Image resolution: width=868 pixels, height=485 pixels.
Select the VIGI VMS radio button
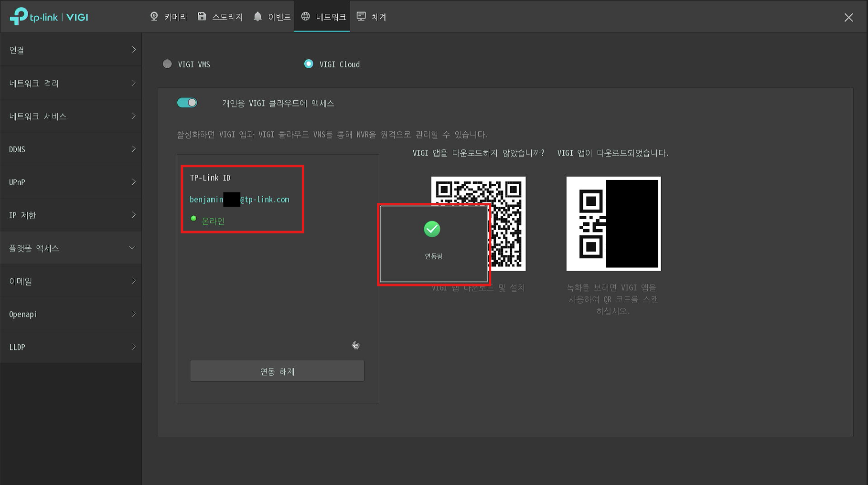(x=167, y=64)
